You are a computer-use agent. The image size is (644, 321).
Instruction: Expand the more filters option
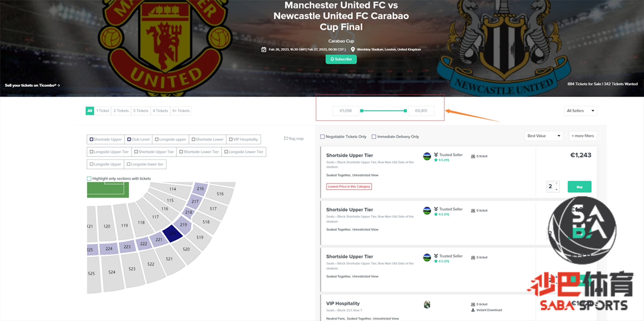point(583,136)
